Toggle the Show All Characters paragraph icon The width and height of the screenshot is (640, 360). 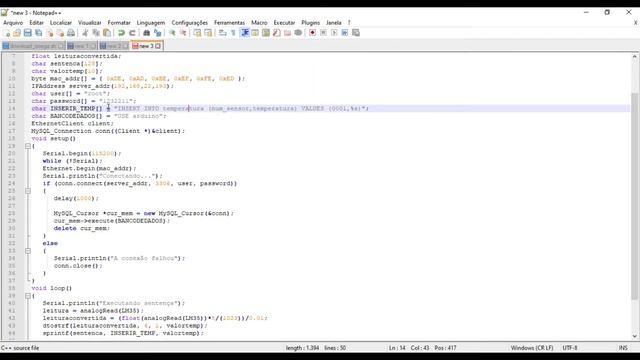click(233, 33)
